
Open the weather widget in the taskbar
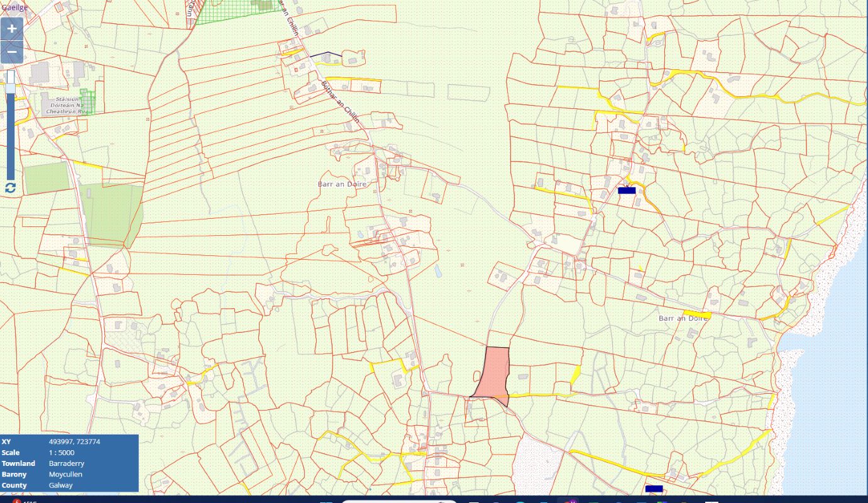click(x=22, y=500)
